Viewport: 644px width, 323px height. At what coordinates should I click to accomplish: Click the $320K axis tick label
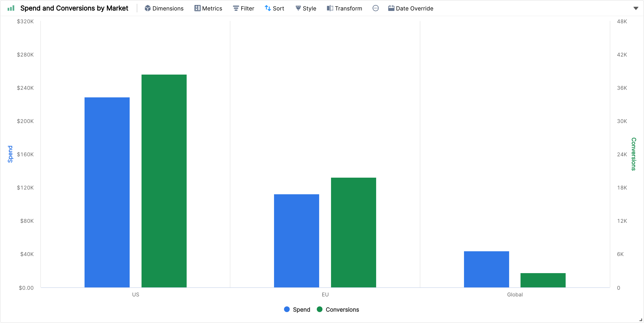click(25, 22)
